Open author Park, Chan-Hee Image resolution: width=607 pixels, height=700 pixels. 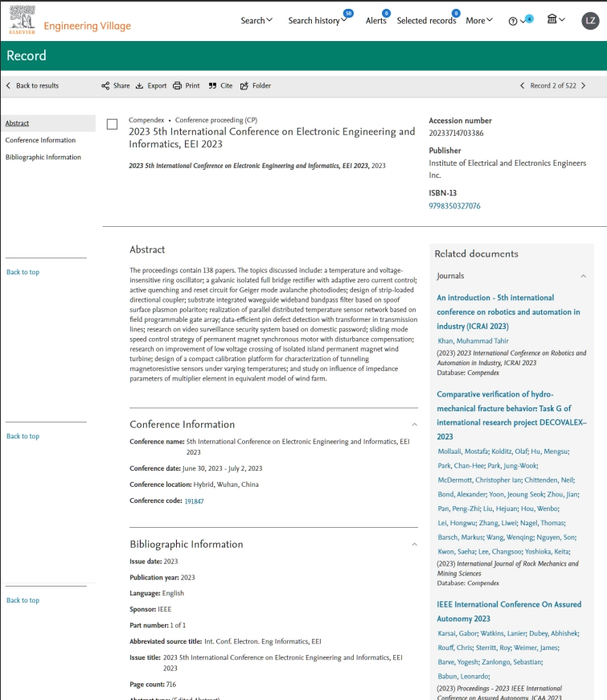[x=461, y=466]
